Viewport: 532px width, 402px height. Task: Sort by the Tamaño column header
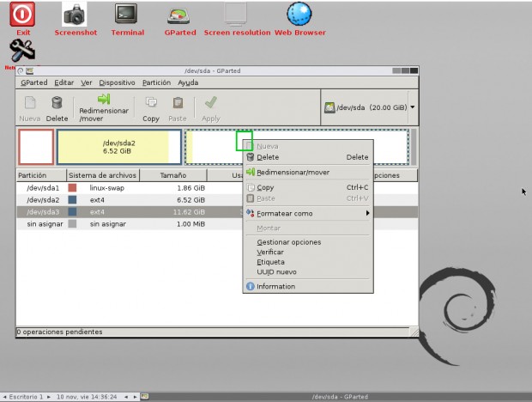tap(173, 175)
